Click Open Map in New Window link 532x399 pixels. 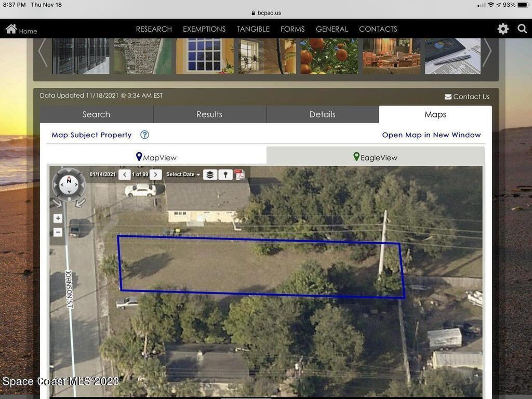(431, 135)
